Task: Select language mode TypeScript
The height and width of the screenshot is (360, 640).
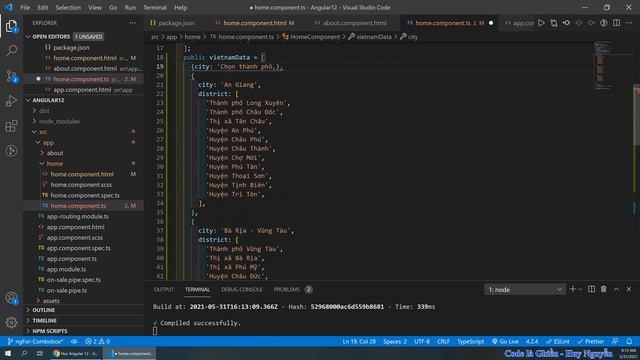Action: pyautogui.click(x=470, y=341)
